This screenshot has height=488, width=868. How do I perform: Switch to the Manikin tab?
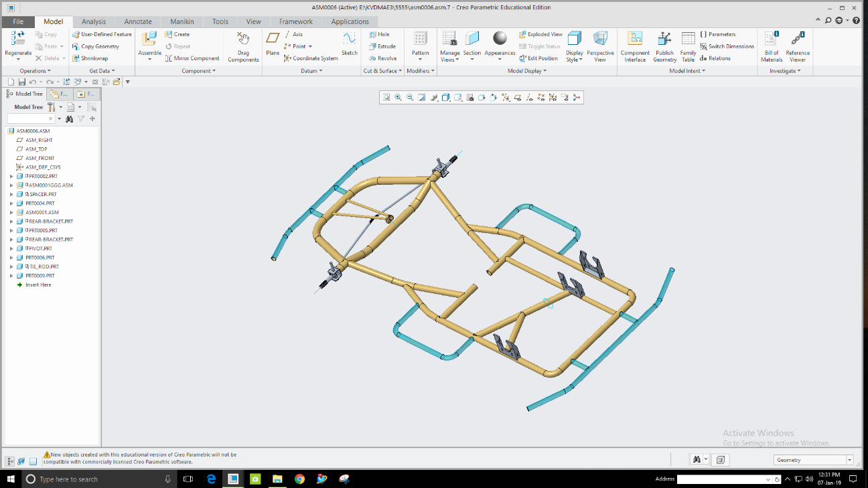tap(182, 21)
